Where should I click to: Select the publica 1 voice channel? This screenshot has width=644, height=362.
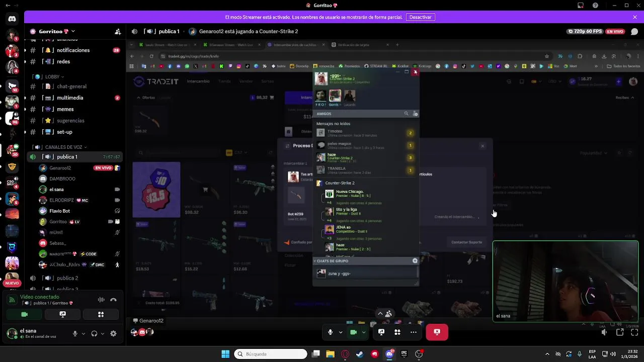[x=74, y=157]
